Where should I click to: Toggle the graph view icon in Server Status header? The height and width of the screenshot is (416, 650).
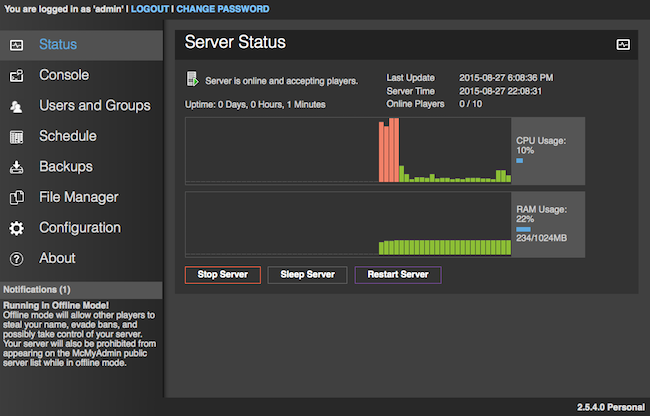(623, 44)
